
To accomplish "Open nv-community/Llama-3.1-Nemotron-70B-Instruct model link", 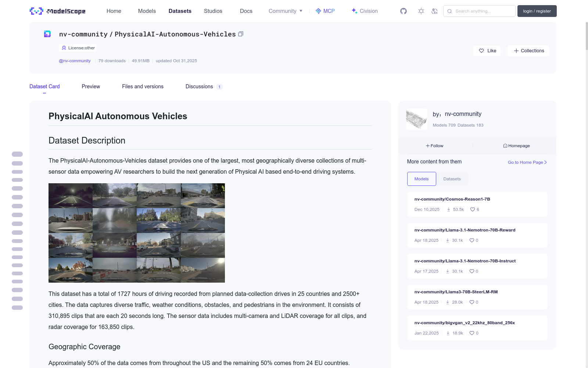I will tap(465, 261).
